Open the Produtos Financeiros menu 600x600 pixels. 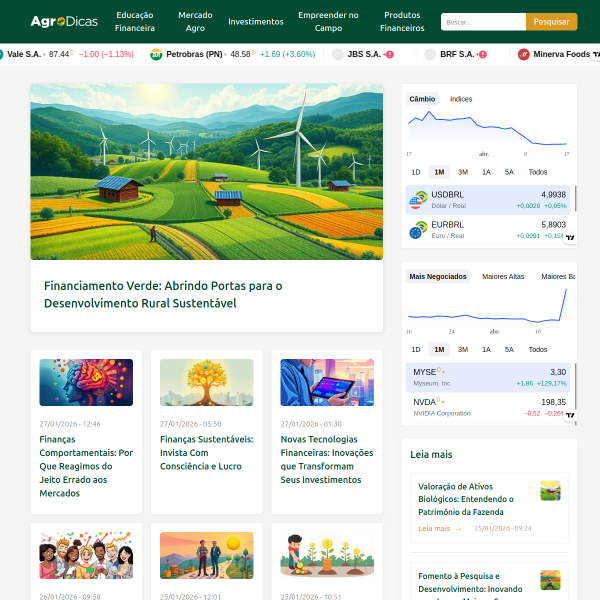point(402,21)
